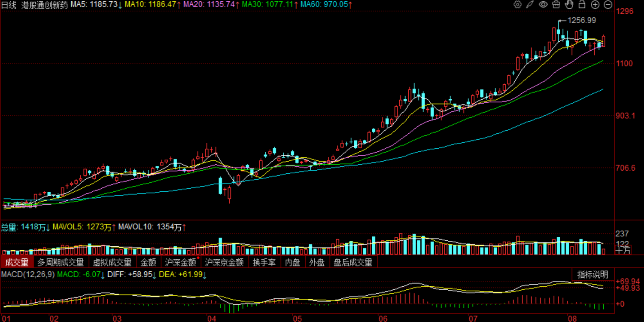
Task: Switch to 多周期成交量 tab
Action: 61,262
